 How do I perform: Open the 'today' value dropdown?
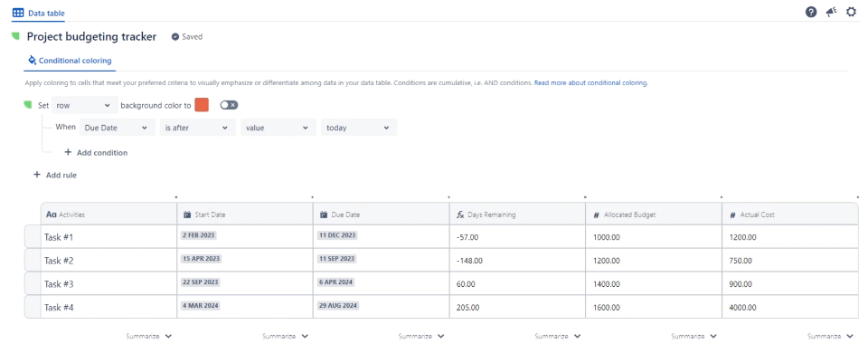click(x=359, y=128)
